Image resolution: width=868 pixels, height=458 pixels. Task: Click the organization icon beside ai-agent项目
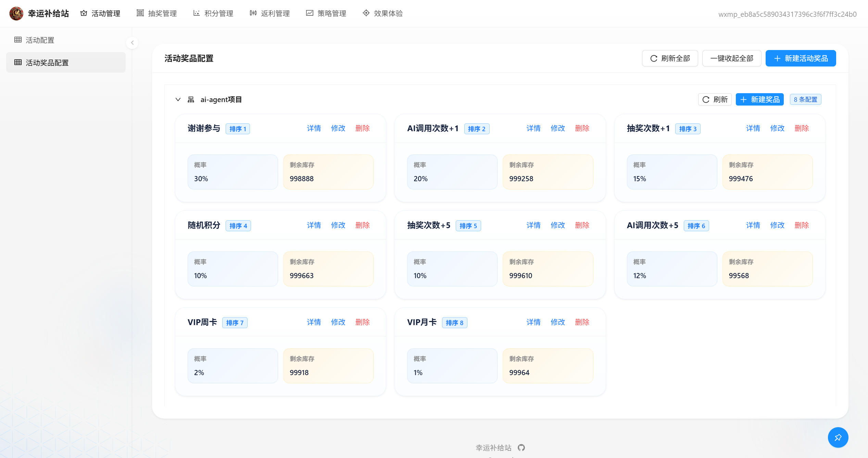point(191,100)
